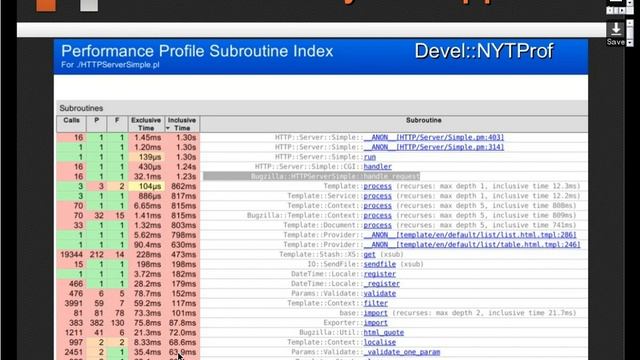Sort by the P column header
The height and width of the screenshot is (360, 640).
point(97,124)
